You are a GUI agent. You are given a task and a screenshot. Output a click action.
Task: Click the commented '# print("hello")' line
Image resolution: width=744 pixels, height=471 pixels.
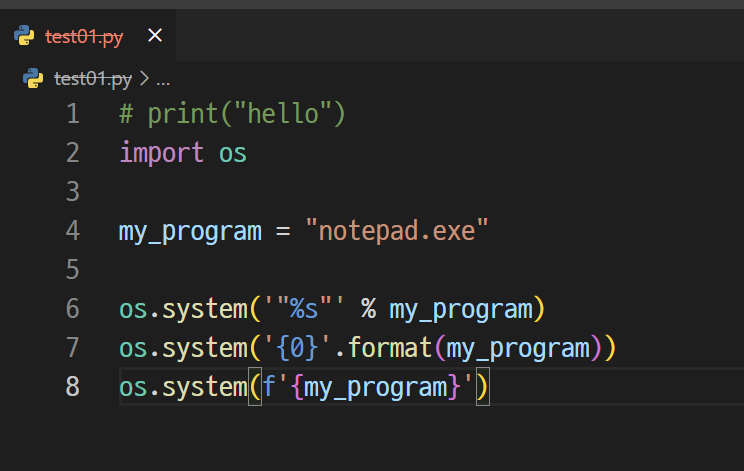232,114
